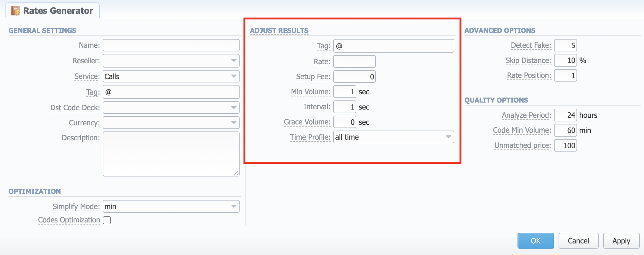Click the Min Volume field

click(345, 92)
